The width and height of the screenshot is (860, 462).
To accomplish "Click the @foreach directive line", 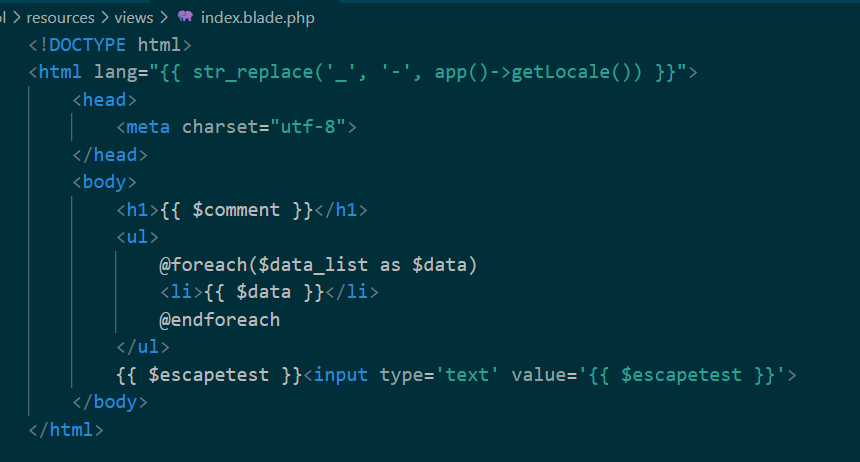I will pos(318,265).
